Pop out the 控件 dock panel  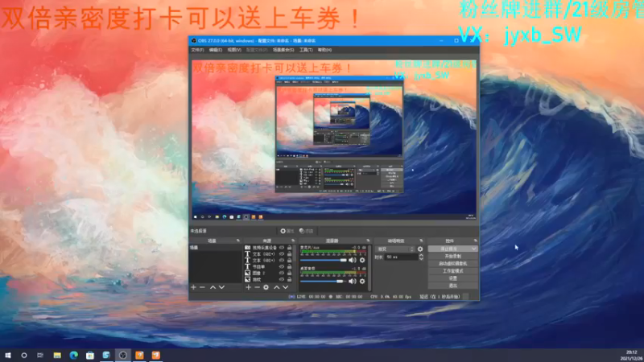(475, 241)
